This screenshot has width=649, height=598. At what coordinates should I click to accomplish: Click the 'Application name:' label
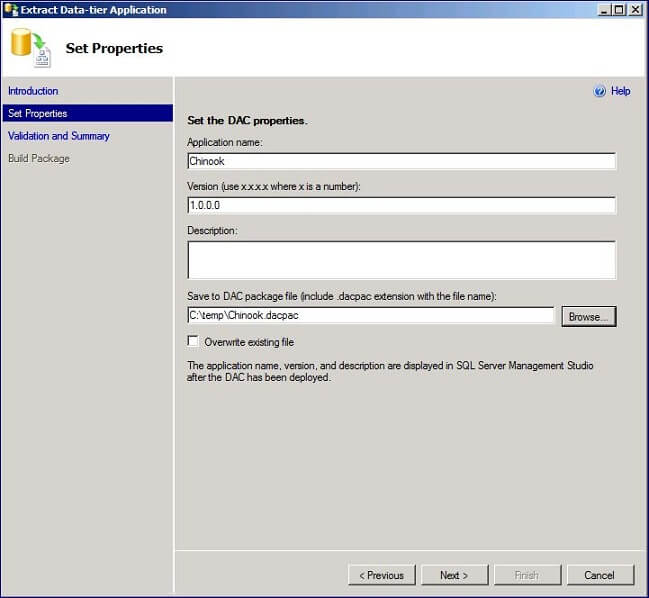(x=225, y=142)
